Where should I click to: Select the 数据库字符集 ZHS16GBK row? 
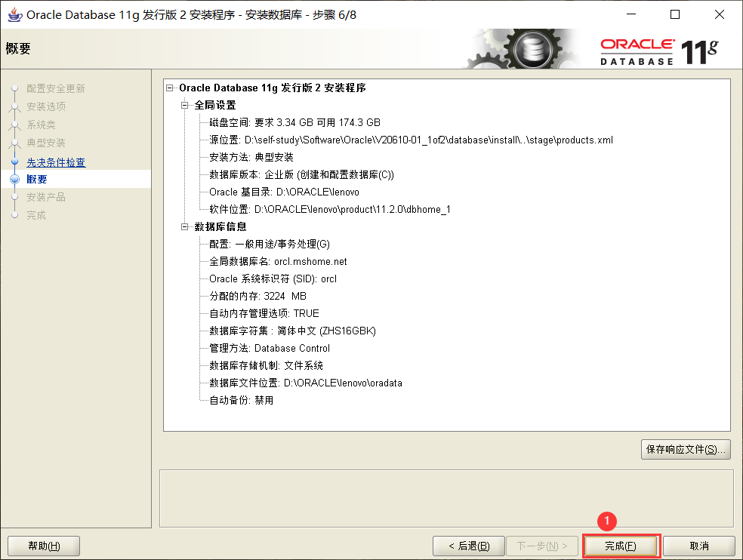coord(292,331)
